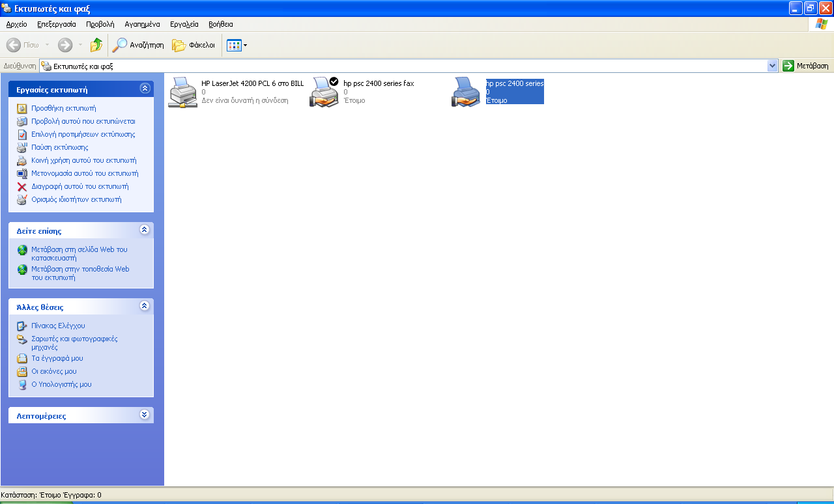The height and width of the screenshot is (504, 834).
Task: Click the My Documents icon (Τα έγγραφά μου)
Action: coord(22,358)
